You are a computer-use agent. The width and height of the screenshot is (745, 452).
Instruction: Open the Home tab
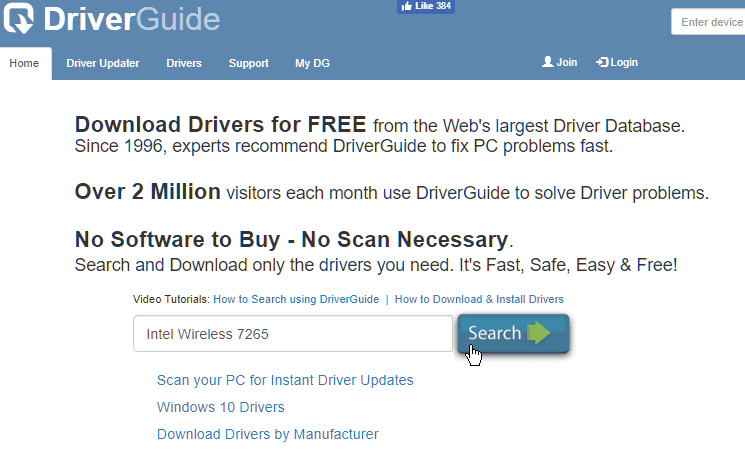[25, 63]
